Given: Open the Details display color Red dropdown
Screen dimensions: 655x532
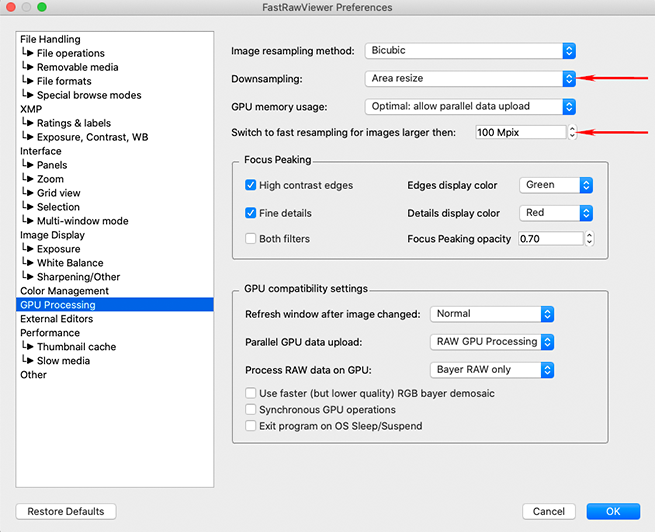Looking at the screenshot, I should pos(556,213).
